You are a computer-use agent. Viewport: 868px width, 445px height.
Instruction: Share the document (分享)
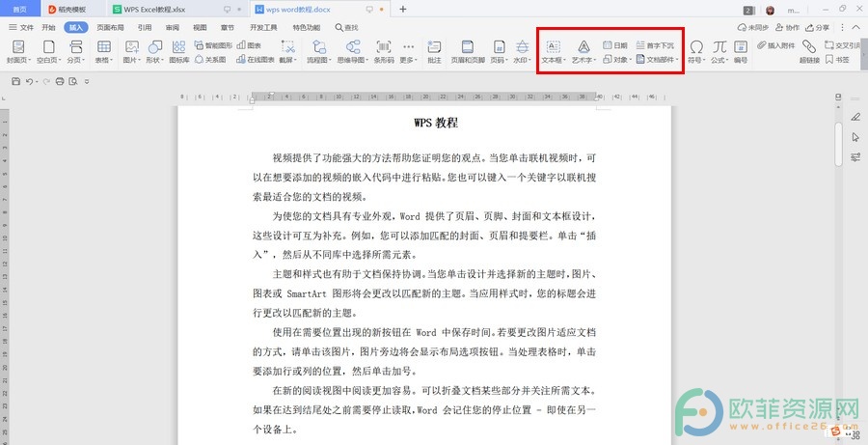pos(818,27)
